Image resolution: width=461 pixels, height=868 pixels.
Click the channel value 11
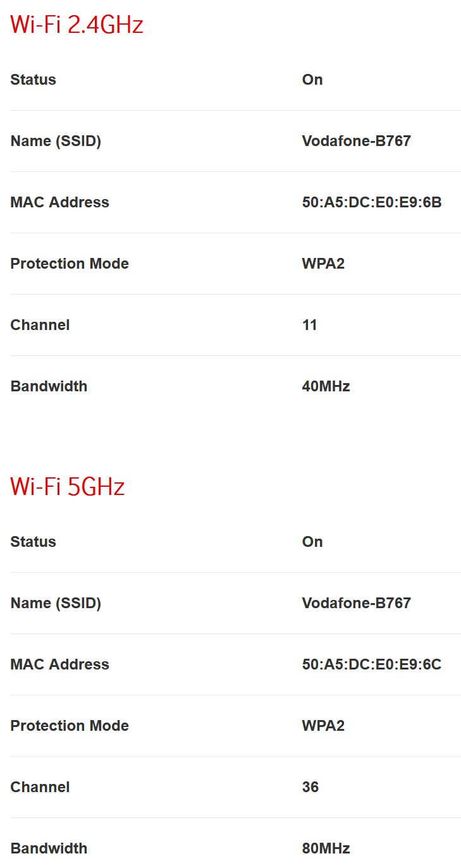coord(310,325)
